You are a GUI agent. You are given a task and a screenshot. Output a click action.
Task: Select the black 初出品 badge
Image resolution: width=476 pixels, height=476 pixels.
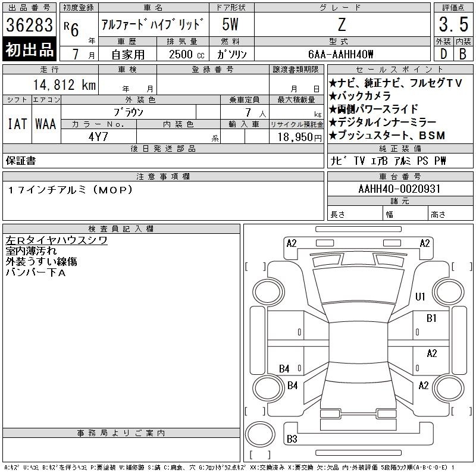29,49
